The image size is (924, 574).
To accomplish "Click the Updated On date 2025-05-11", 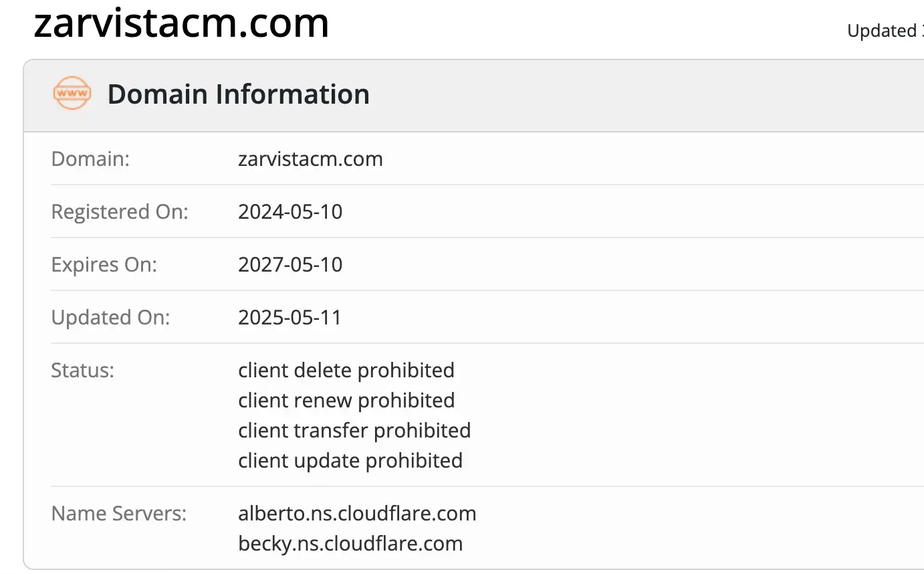I will click(290, 317).
